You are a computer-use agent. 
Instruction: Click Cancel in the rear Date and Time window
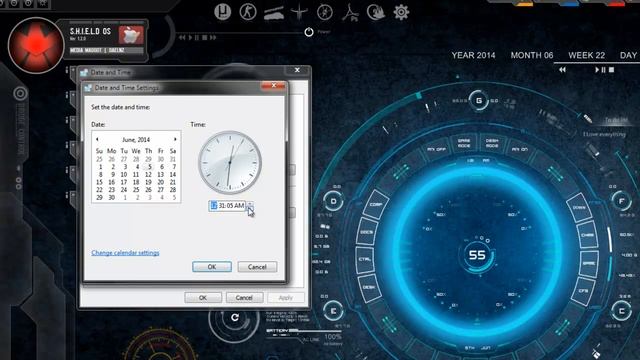pyautogui.click(x=244, y=298)
